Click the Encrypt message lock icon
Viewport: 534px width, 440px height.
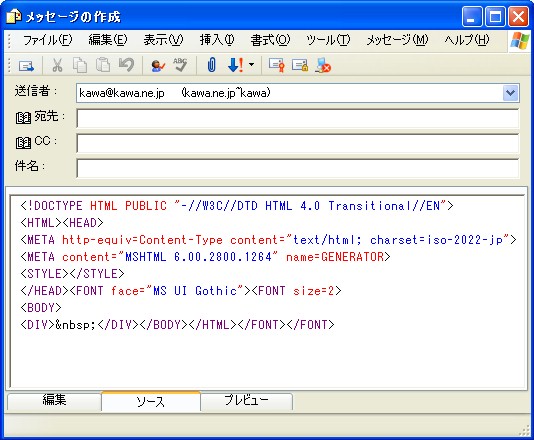pyautogui.click(x=300, y=65)
